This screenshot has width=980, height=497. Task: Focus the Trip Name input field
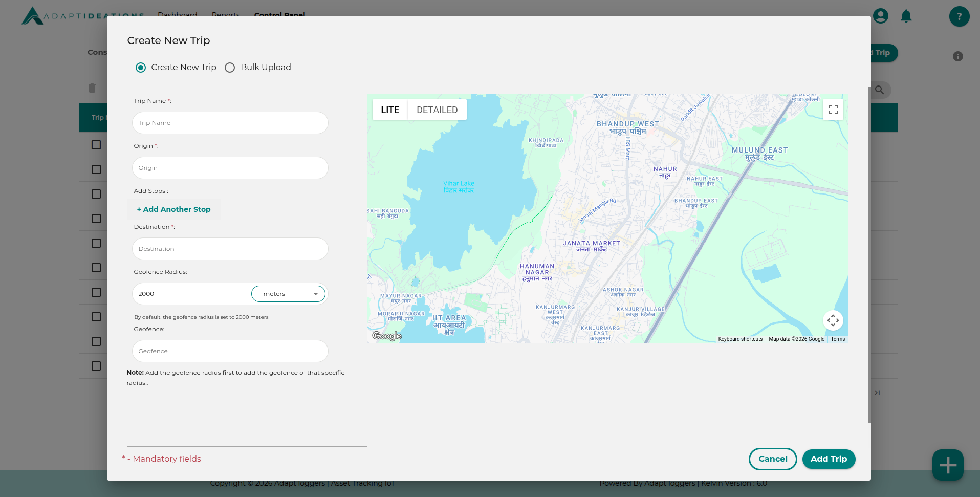click(x=230, y=123)
